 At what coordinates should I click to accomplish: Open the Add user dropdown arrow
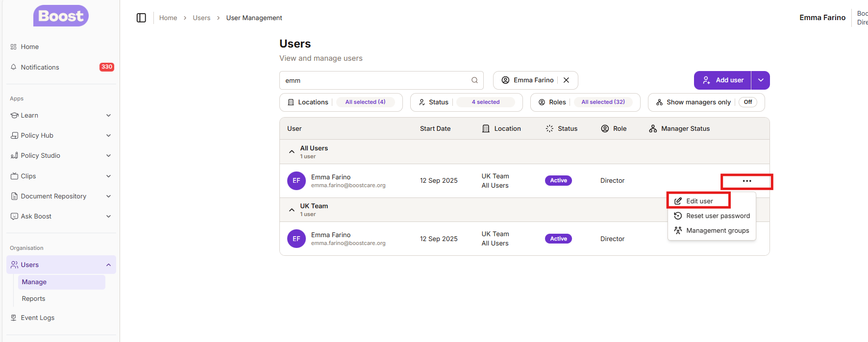pyautogui.click(x=761, y=80)
